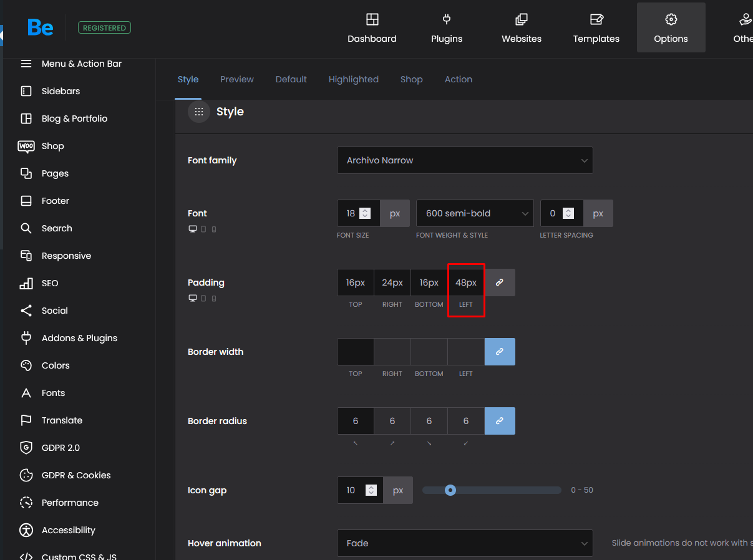Switch to the Highlighted tab
Screen dimensions: 753x560
click(354, 79)
